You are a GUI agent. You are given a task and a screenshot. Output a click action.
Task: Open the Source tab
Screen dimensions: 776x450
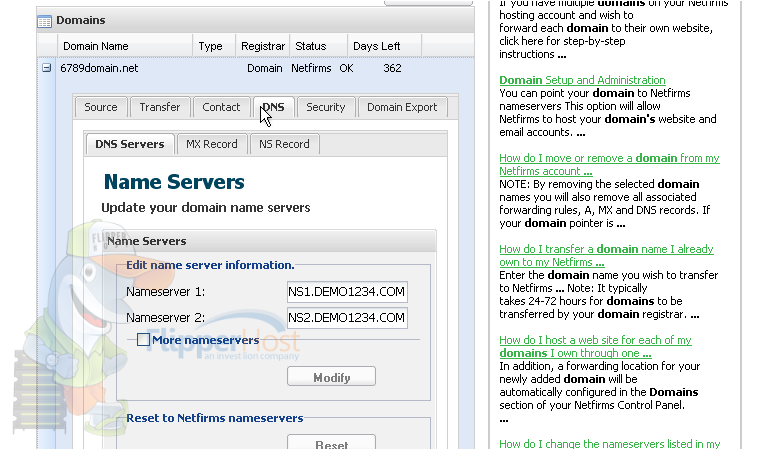(x=100, y=107)
